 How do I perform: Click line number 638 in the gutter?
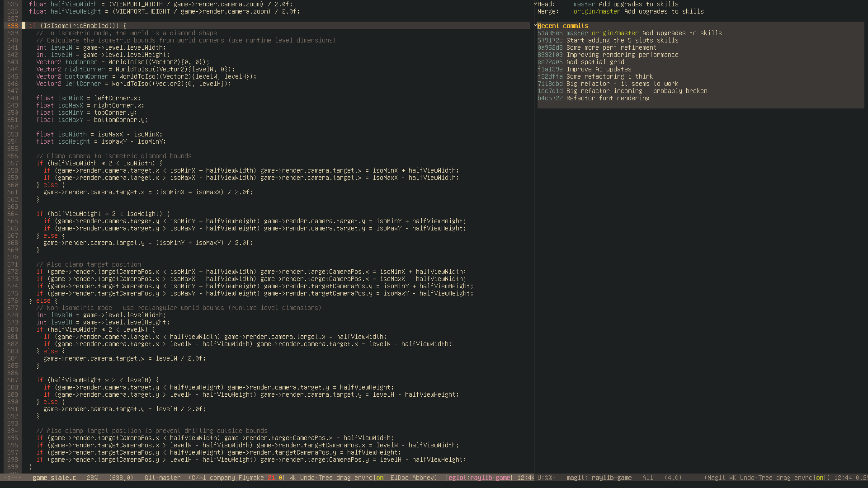pos(13,26)
